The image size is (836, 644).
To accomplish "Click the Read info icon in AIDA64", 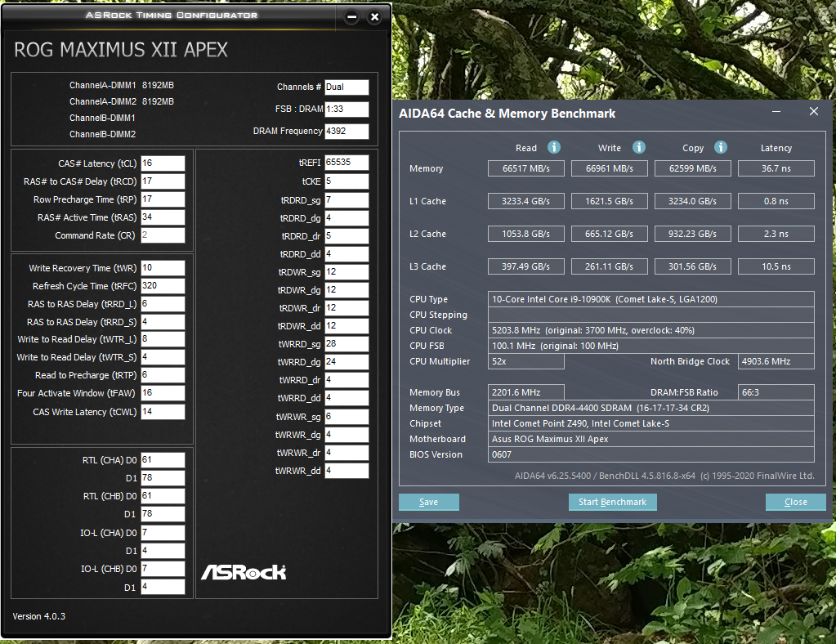I will point(554,147).
